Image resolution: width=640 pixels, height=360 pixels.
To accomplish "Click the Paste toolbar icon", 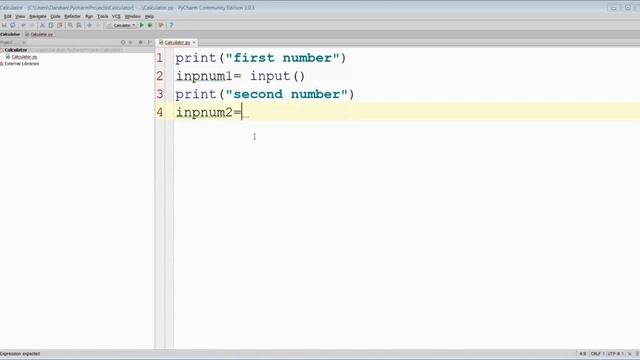I will [60, 25].
